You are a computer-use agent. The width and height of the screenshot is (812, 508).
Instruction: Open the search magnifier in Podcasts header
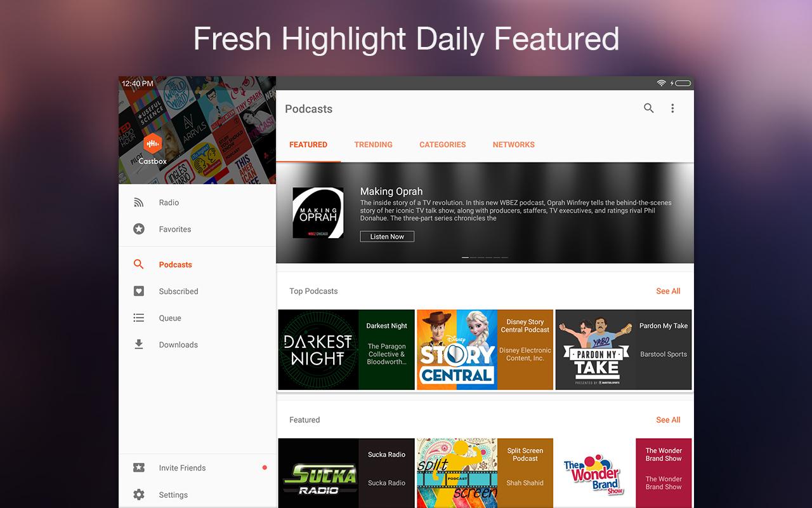tap(648, 109)
